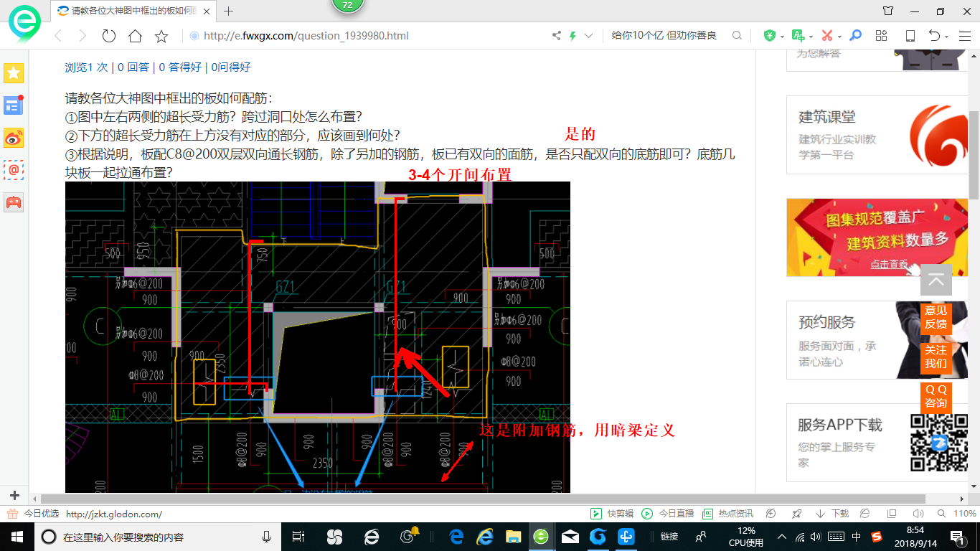Image resolution: width=980 pixels, height=551 pixels.
Task: Click the mobile device icon in toolbar
Action: [910, 35]
